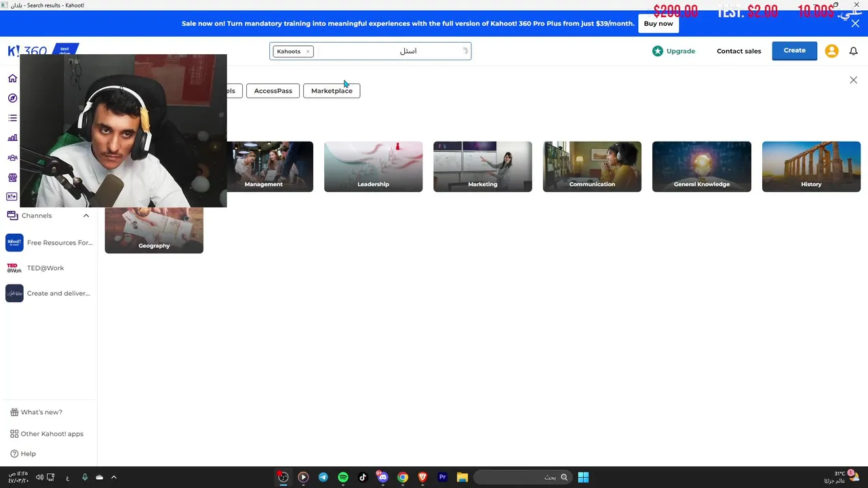This screenshot has height=488, width=868.
Task: Open Free Resources For... channel
Action: (x=48, y=243)
